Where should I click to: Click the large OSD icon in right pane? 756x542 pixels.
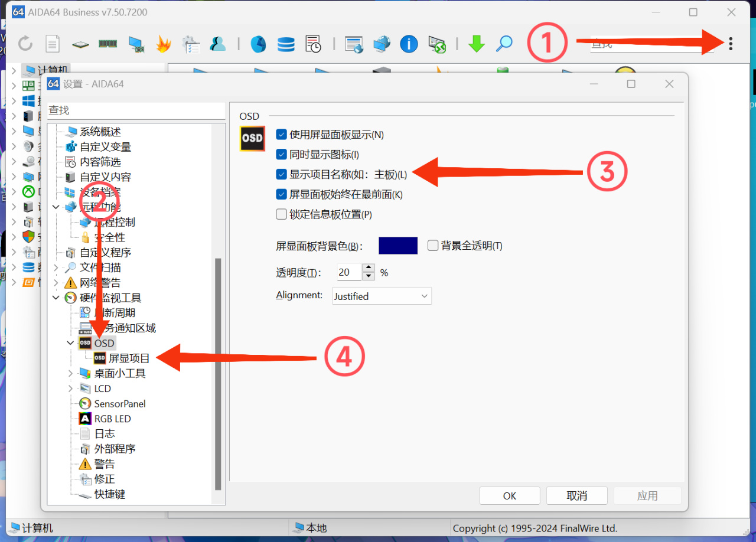coord(252,138)
